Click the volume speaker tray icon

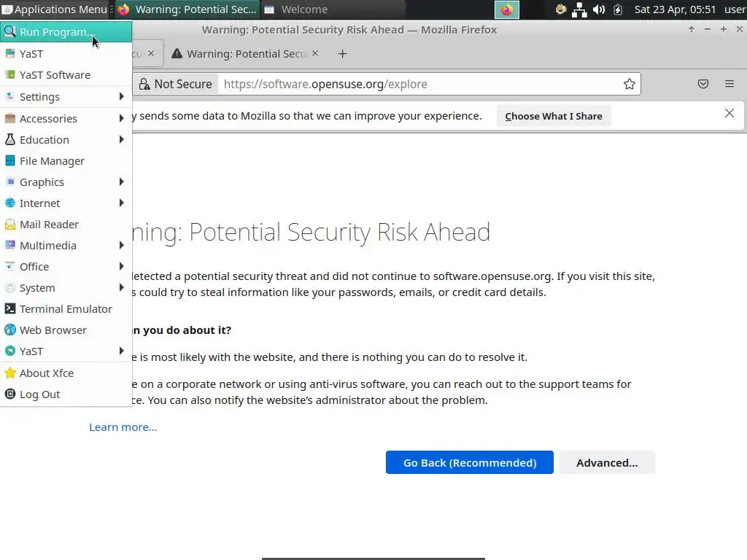(x=599, y=9)
